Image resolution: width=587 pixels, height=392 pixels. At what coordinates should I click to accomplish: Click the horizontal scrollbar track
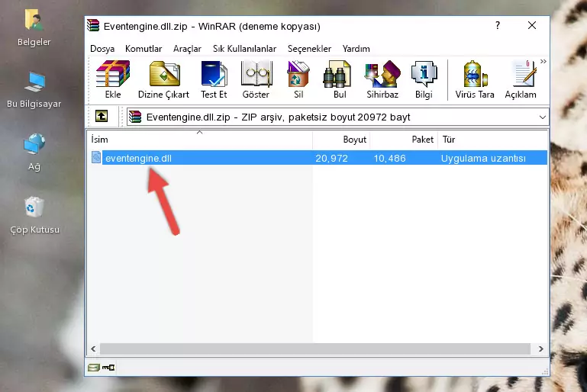(x=314, y=349)
